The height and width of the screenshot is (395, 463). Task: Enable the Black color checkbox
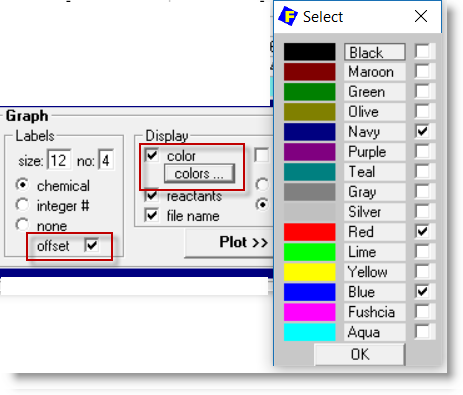(x=423, y=52)
